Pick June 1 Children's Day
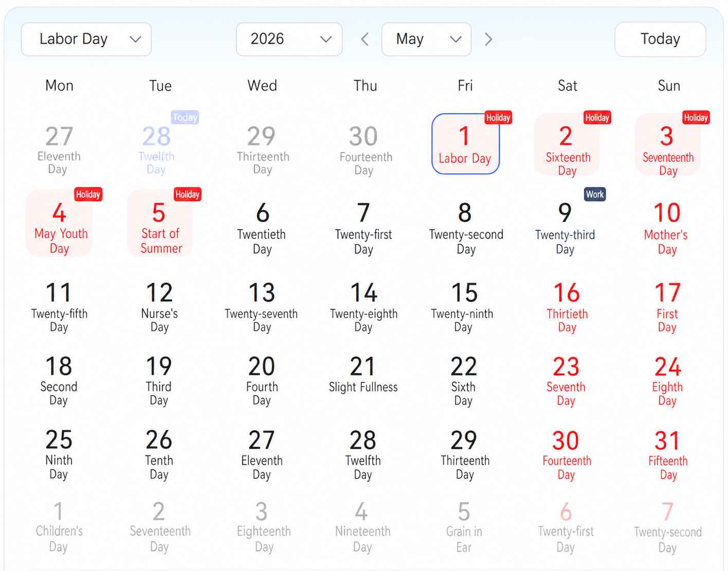This screenshot has height=571, width=728. pos(59,527)
